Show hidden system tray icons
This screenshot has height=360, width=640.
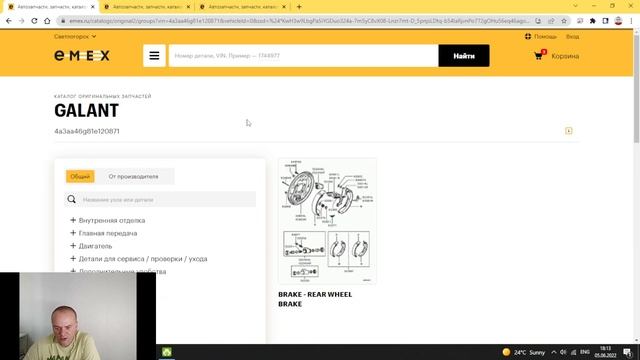[x=554, y=352]
